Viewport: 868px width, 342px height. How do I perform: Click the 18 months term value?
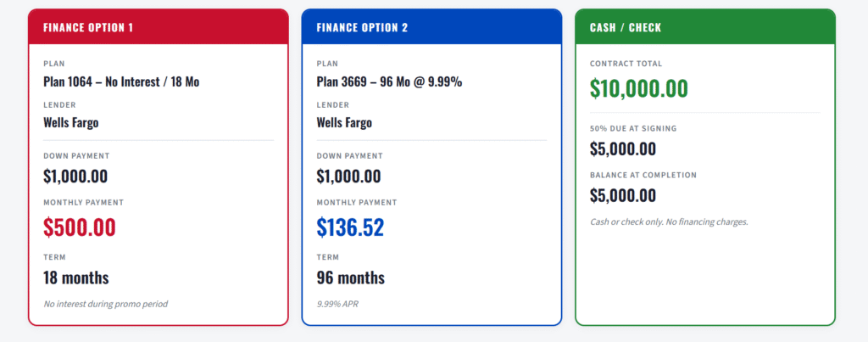click(76, 278)
